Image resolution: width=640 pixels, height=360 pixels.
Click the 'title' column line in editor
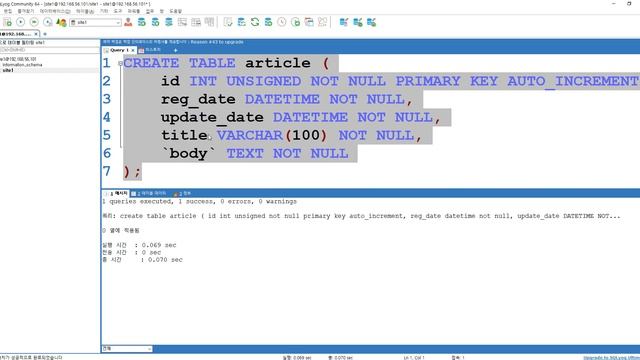pyautogui.click(x=291, y=136)
